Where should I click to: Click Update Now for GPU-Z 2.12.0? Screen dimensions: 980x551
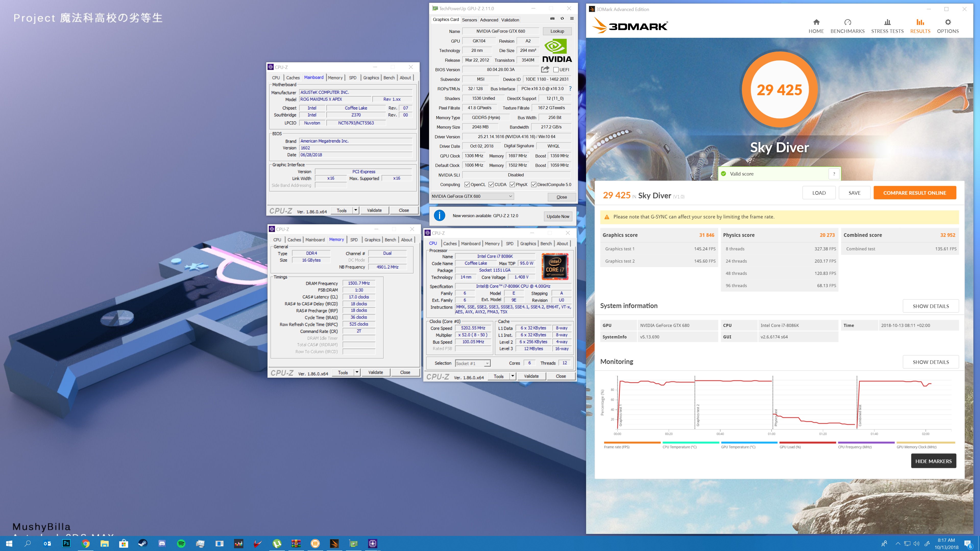point(558,216)
